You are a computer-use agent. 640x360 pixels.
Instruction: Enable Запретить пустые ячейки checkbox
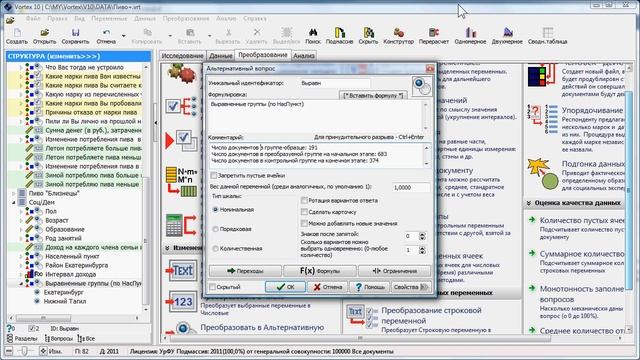pyautogui.click(x=213, y=176)
